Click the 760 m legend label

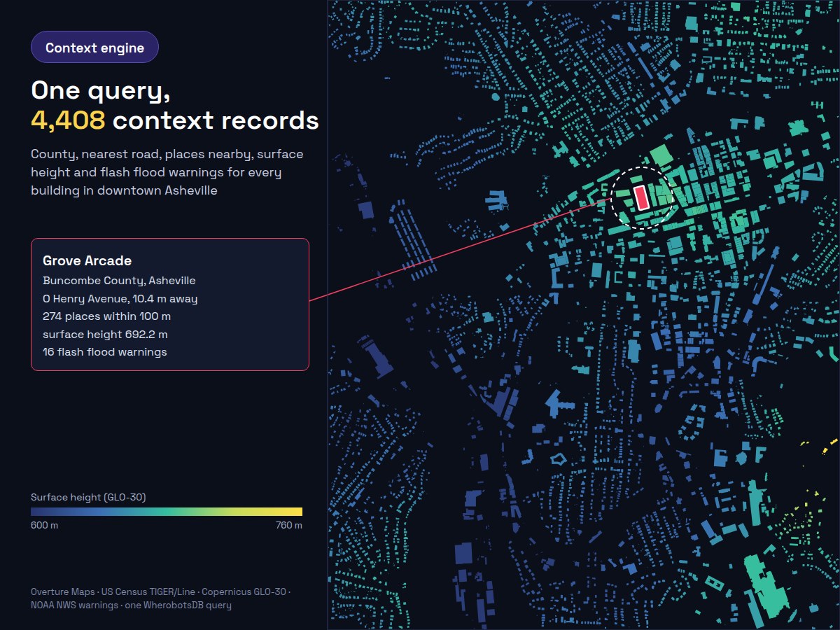pos(289,525)
